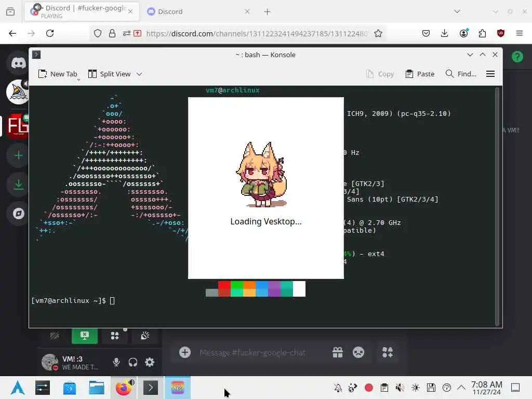Open the sailboat server in Discord sidebar
This screenshot has width=532, height=399.
(17, 92)
